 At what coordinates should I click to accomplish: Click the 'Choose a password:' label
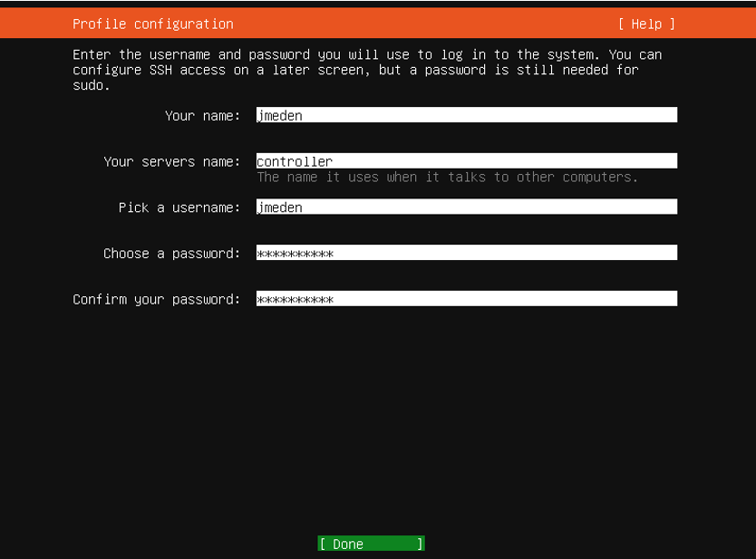(x=171, y=254)
